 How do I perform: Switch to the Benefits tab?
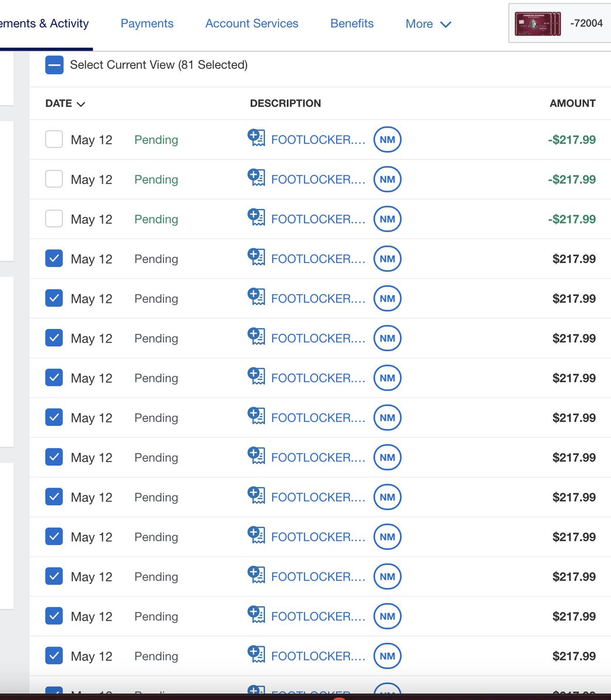[x=352, y=24]
